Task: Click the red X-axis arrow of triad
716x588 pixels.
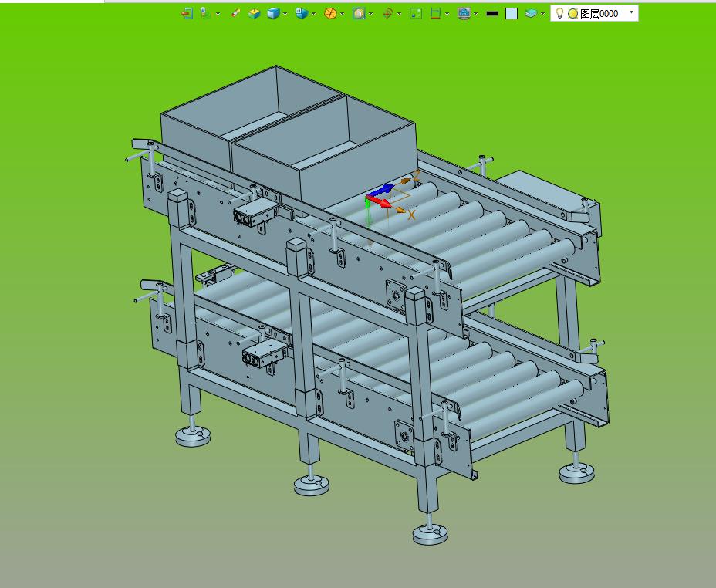Action: coord(380,201)
